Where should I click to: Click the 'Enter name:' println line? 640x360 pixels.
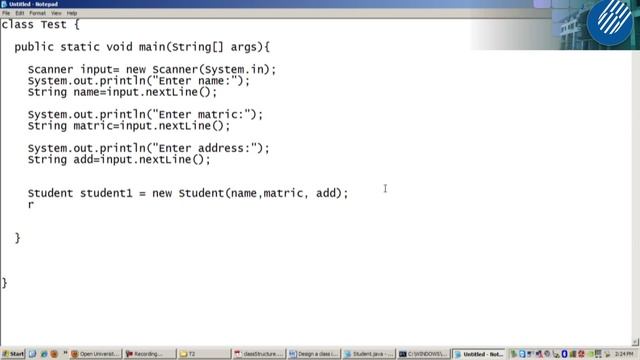(x=139, y=81)
